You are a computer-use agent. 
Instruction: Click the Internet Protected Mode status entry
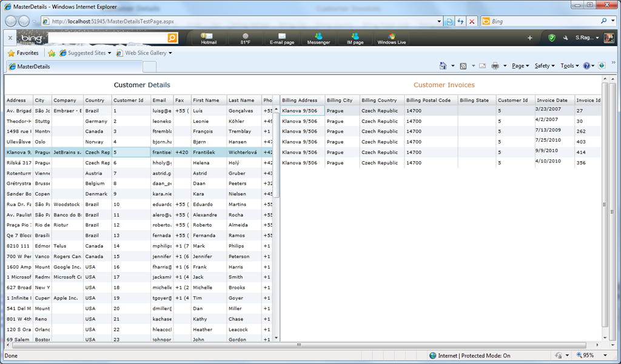point(470,356)
